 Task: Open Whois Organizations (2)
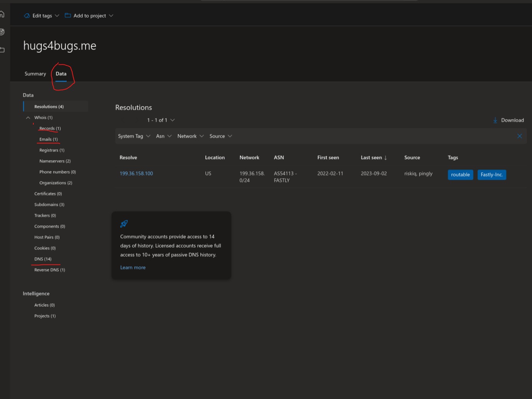click(x=56, y=183)
